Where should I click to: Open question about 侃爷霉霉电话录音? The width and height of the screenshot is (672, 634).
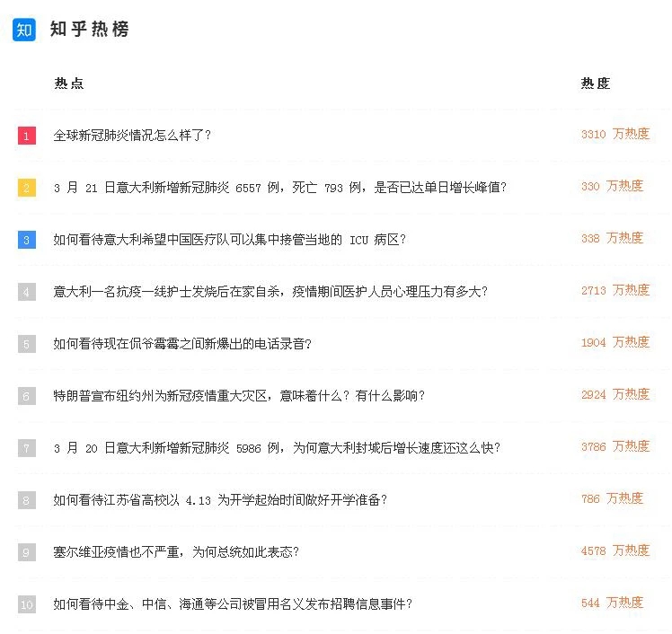click(182, 344)
